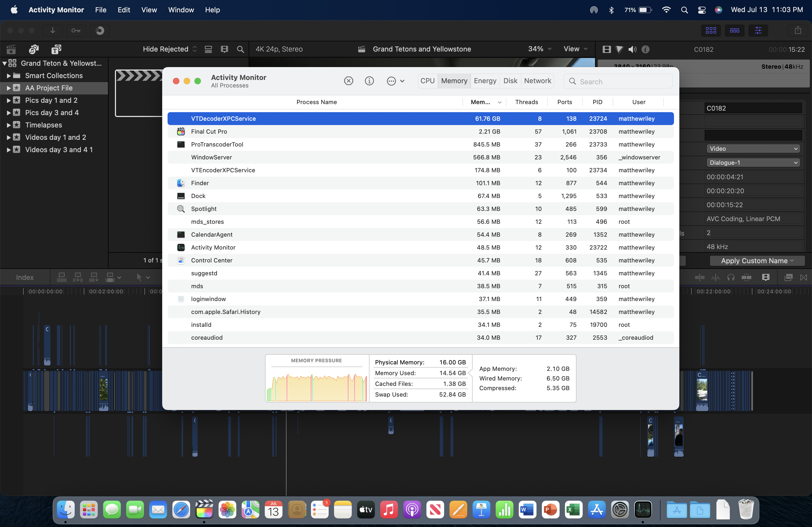Expand the Timelapses event triangle
Viewport: 812px width, 527px height.
click(9, 125)
